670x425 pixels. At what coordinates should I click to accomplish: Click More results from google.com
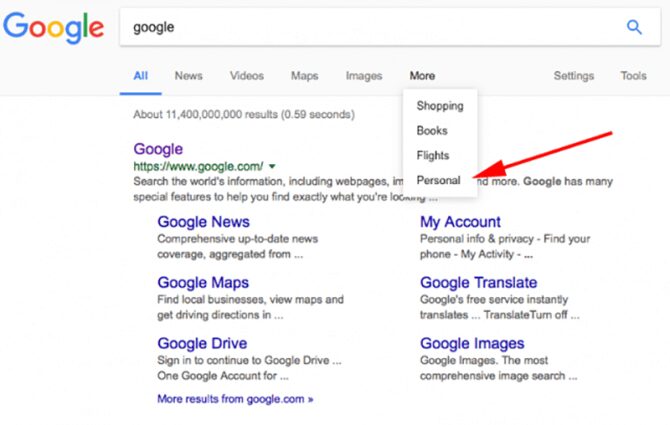pos(235,399)
